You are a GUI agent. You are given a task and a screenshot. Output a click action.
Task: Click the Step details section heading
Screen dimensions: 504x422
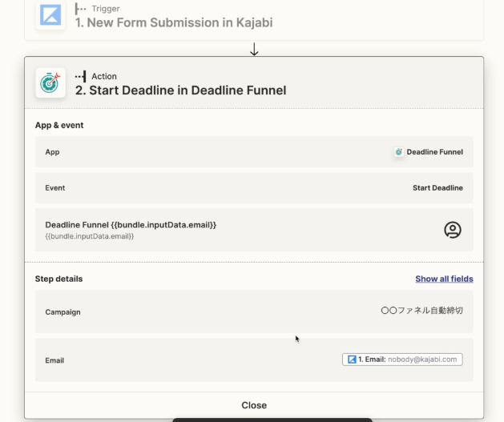[x=58, y=279]
